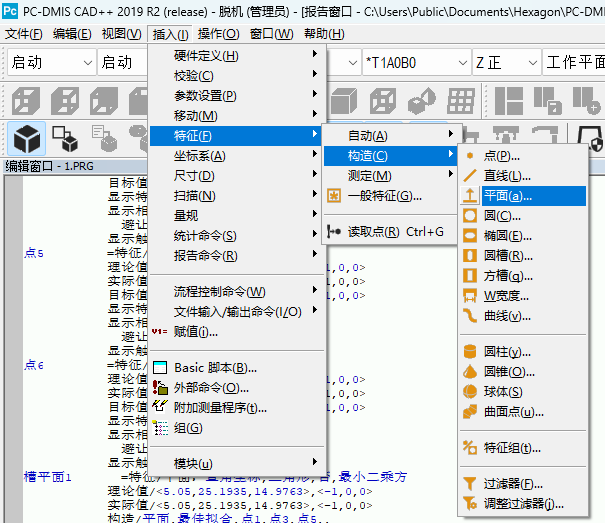Open 量规 submenu
The height and width of the screenshot is (523, 605).
pos(236,216)
